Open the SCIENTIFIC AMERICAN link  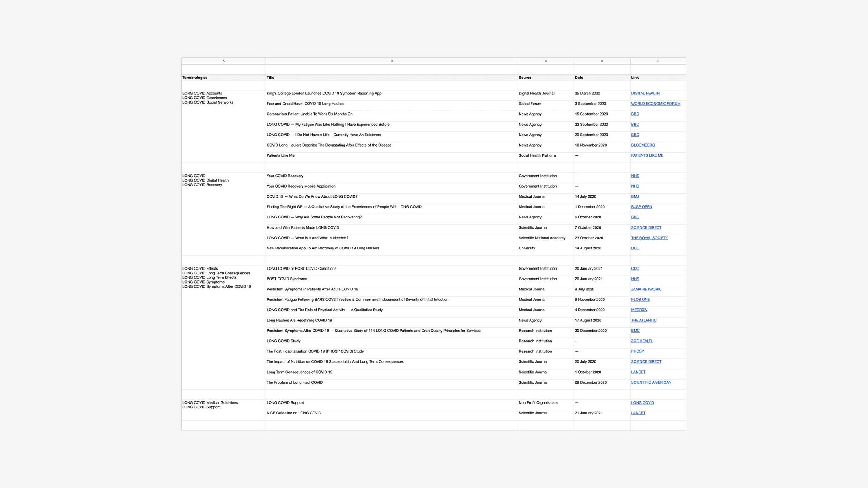point(651,383)
